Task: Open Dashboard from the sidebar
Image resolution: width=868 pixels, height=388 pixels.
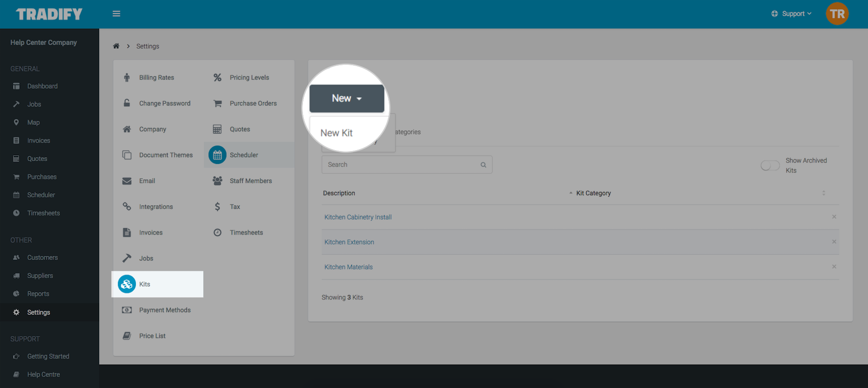Action: (42, 86)
